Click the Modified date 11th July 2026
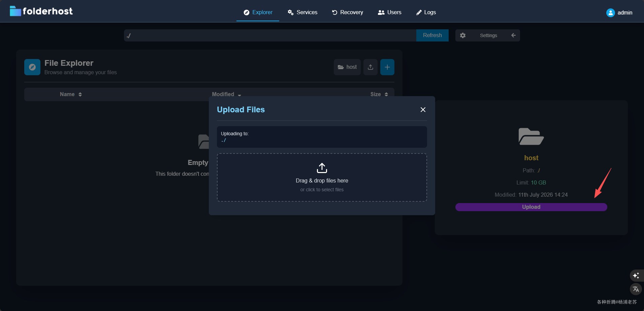The width and height of the screenshot is (644, 311). tap(543, 195)
